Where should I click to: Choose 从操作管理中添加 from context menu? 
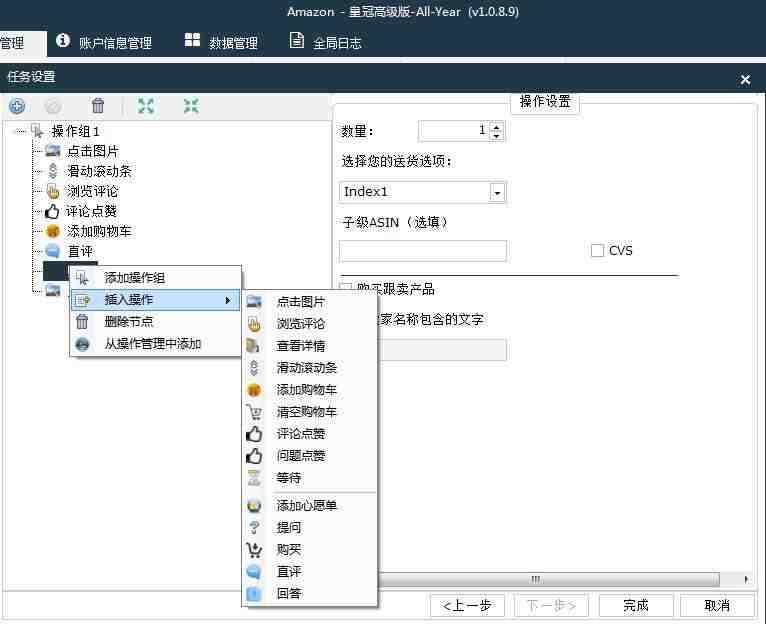[x=156, y=344]
